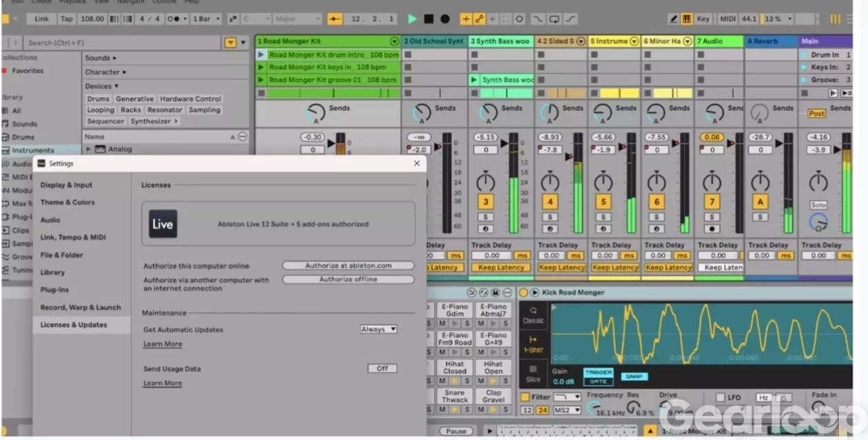The image size is (868, 440).
Task: Toggle the Filter on/off box
Action: click(525, 397)
